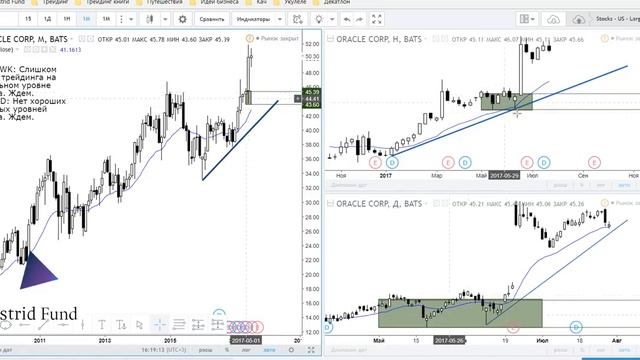
Task: Click the 2017-05-26 date label on daily axis
Action: click(x=449, y=340)
